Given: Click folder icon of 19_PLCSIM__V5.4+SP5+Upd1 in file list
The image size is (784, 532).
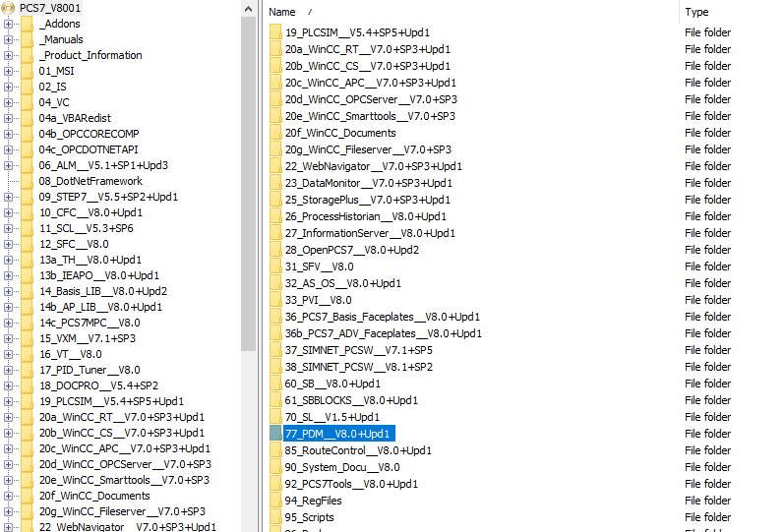Looking at the screenshot, I should (275, 32).
